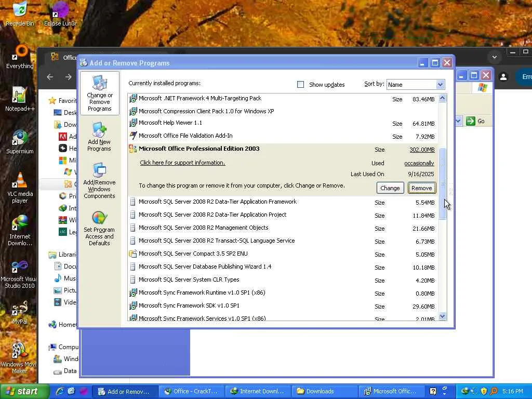This screenshot has width=532, height=399.
Task: Select Microsoft SQL Server System CLR Types
Action: (x=283, y=280)
